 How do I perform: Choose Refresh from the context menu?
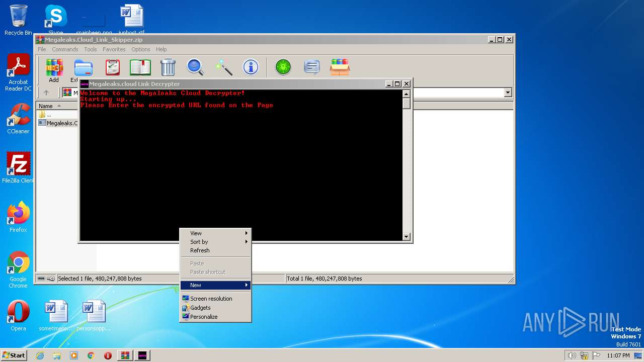point(215,250)
